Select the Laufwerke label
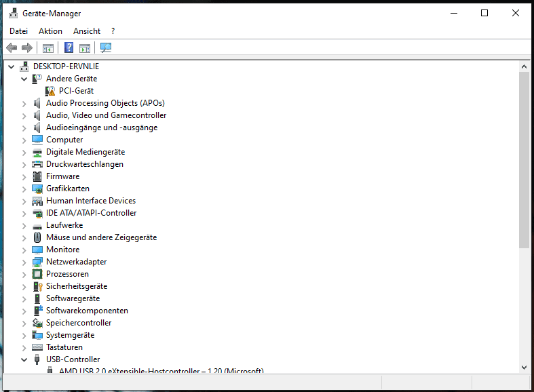Screen dimensions: 534x392 (x=64, y=225)
